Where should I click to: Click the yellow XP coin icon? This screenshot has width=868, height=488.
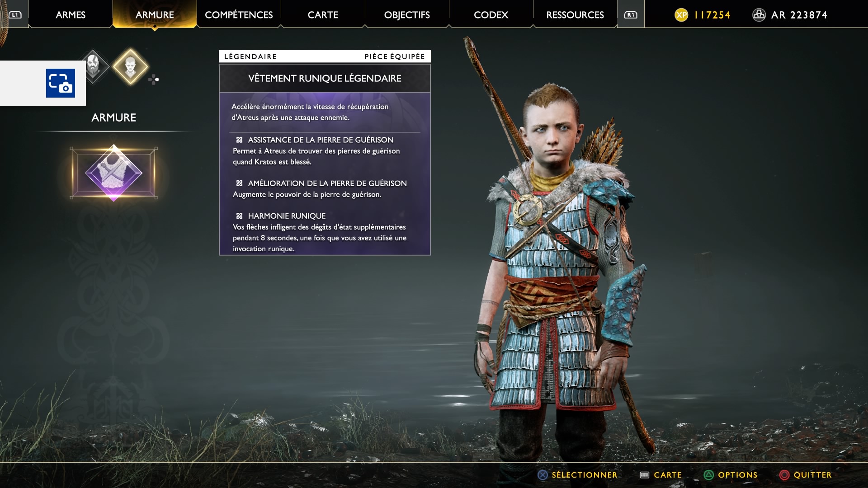[681, 15]
